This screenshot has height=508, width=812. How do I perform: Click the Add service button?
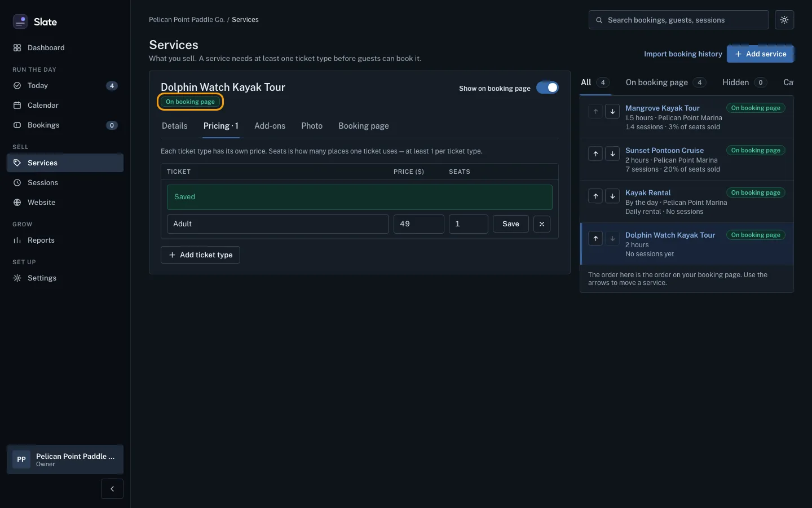[x=760, y=54]
